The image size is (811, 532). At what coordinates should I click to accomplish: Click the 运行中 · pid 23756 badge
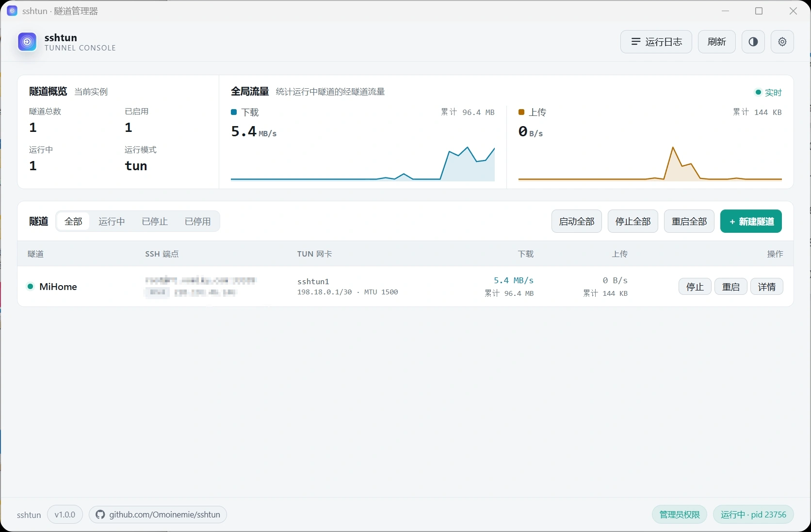point(753,515)
